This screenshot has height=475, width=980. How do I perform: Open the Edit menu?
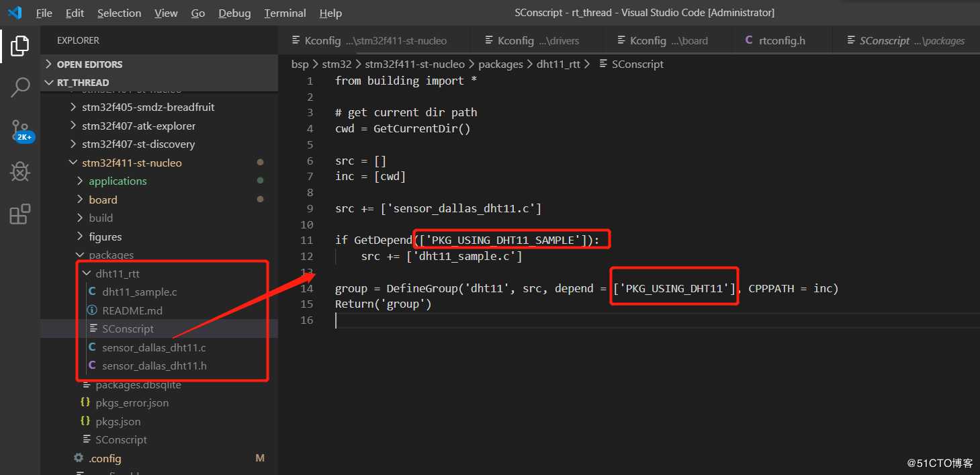[75, 13]
